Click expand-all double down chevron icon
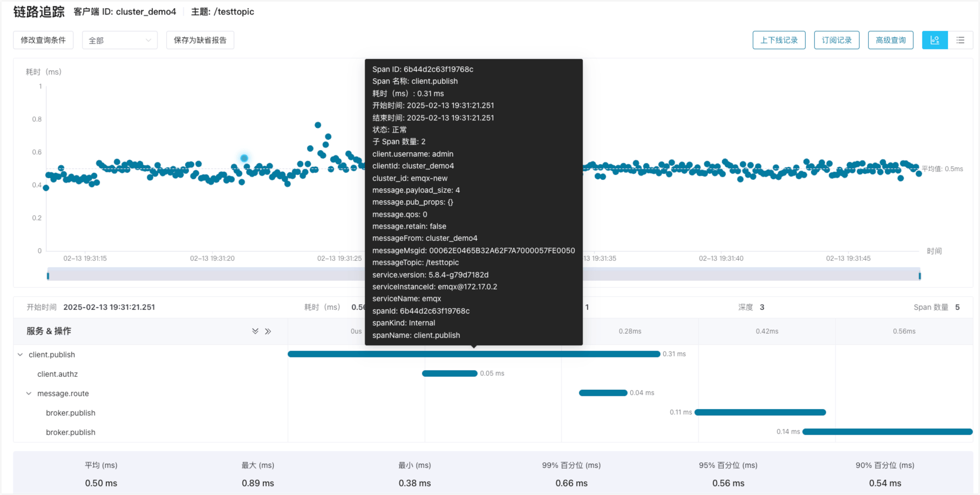This screenshot has height=495, width=980. pos(255,331)
